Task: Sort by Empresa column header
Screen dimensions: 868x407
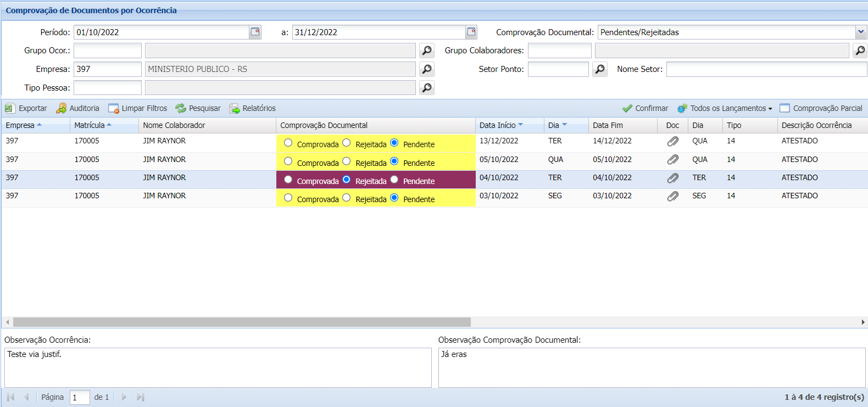Action: tap(36, 125)
